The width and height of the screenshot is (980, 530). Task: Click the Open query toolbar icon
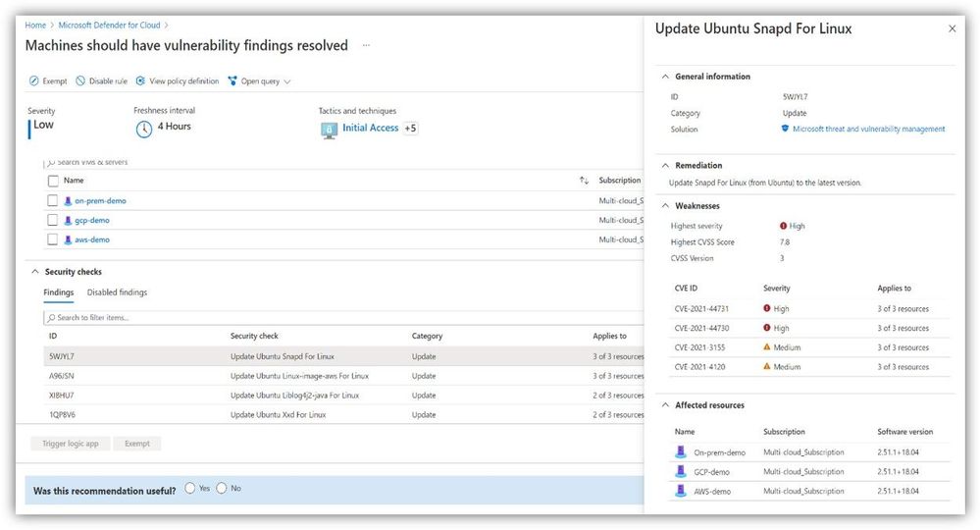232,81
